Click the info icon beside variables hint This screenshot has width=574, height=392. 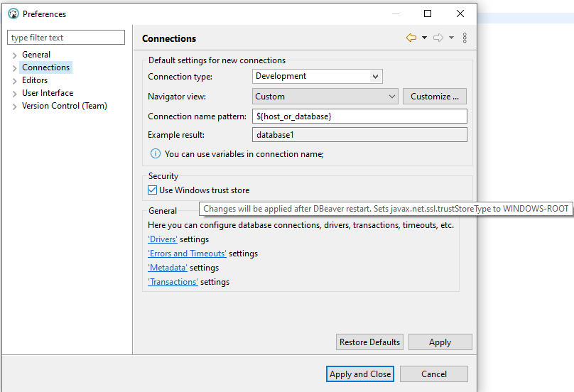click(155, 153)
